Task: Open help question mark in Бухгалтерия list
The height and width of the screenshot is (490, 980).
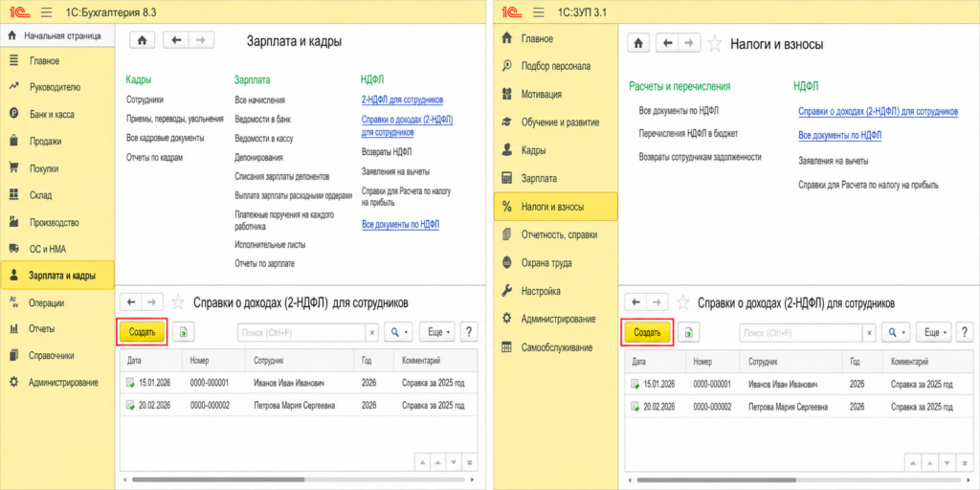Action: 469,332
